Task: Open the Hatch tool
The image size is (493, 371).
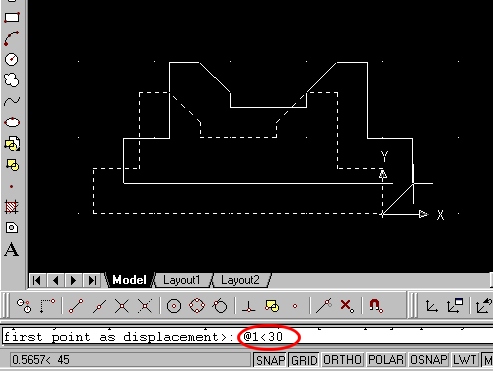Action: pyautogui.click(x=12, y=207)
